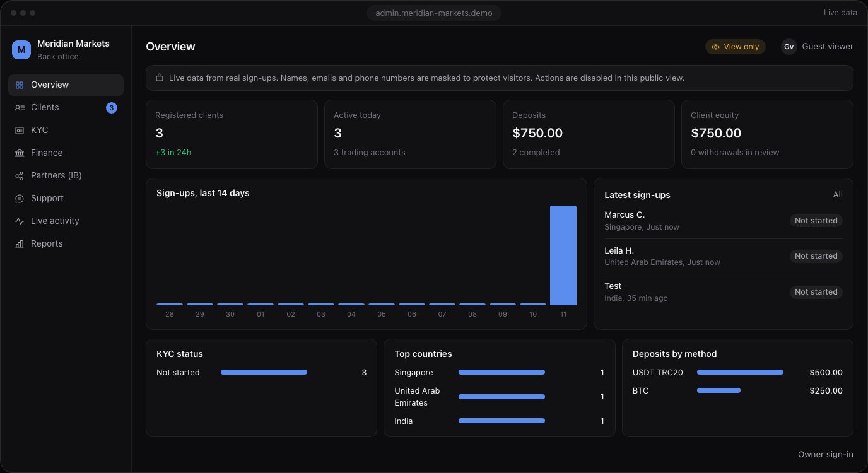The height and width of the screenshot is (473, 868).
Task: Open Marcus C. sign-up entry
Action: click(x=724, y=221)
